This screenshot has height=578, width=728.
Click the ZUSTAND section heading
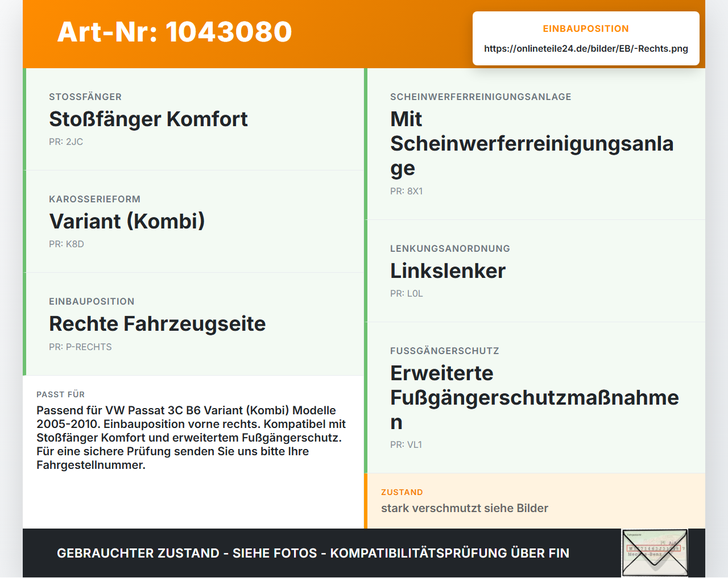[402, 493]
